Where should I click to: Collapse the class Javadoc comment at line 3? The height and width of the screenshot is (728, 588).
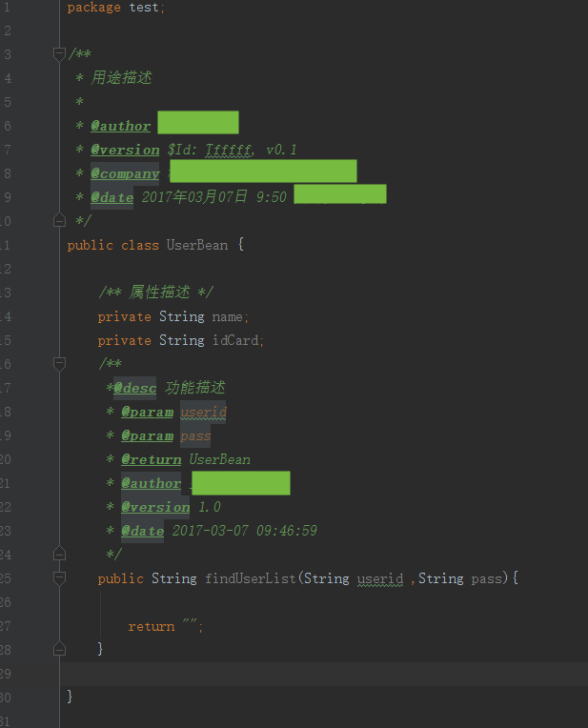pos(60,53)
